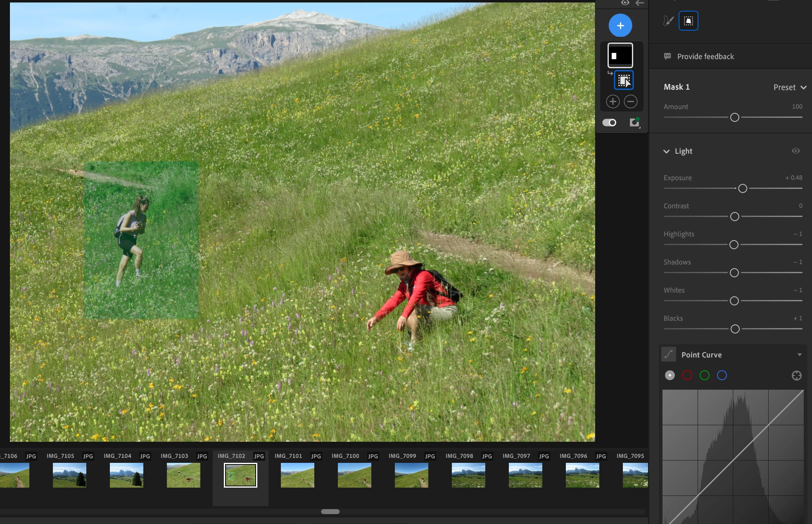812x524 pixels.
Task: Click the curve target adjustment tool icon
Action: click(x=796, y=375)
